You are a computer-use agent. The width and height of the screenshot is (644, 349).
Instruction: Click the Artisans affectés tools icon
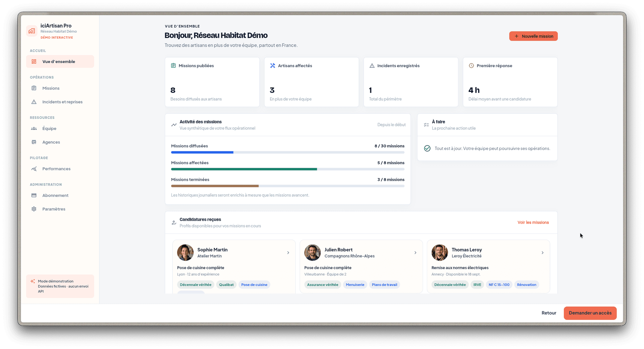(x=273, y=65)
